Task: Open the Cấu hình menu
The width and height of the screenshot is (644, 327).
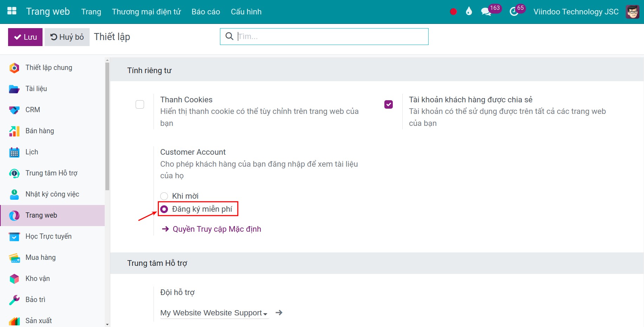Action: pyautogui.click(x=246, y=12)
